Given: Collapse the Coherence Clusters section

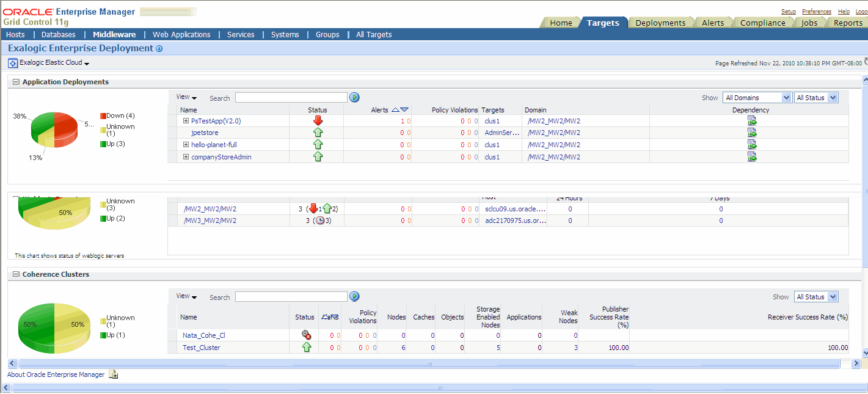Looking at the screenshot, I should 16,274.
